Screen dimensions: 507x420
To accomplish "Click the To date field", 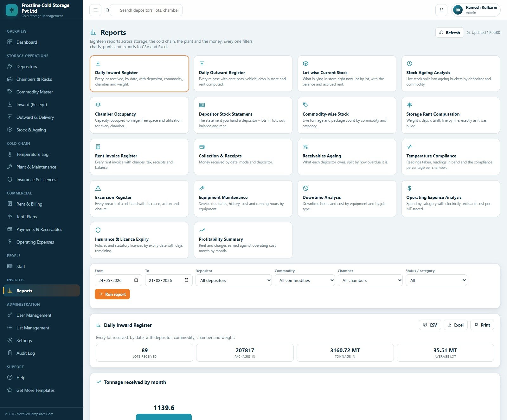I will 169,280.
